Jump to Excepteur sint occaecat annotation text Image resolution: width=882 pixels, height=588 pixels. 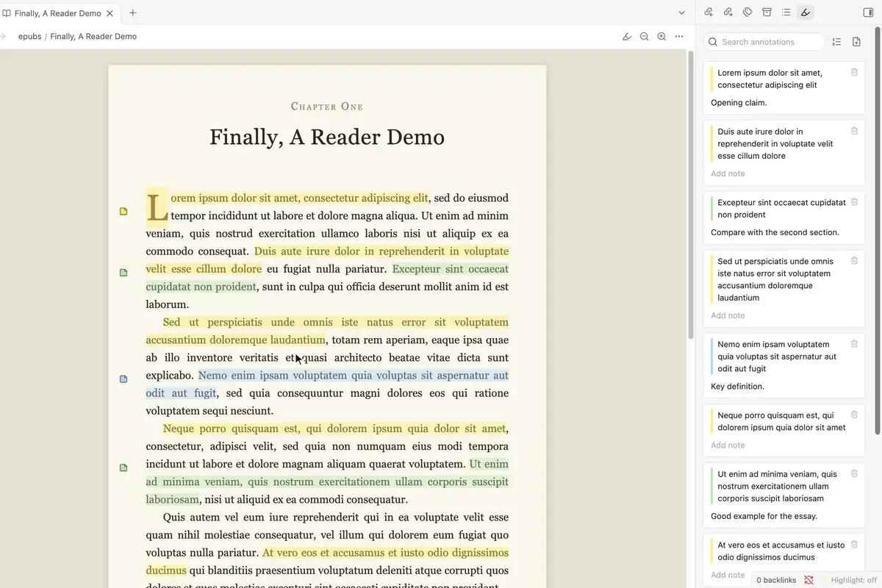(781, 208)
